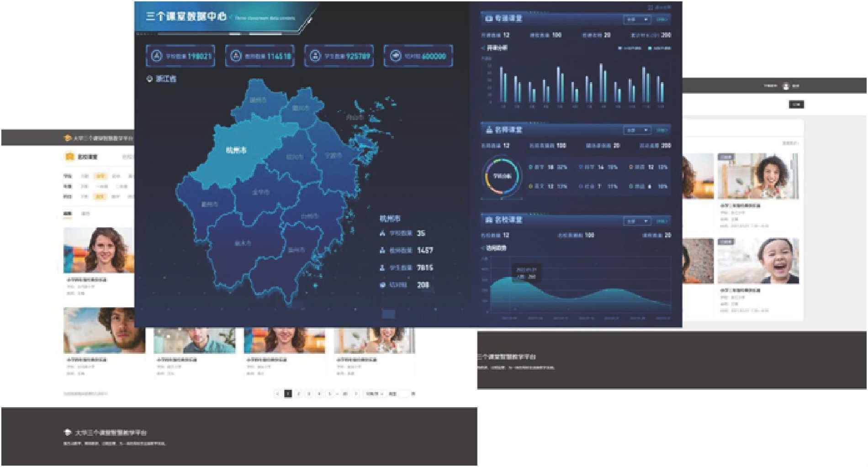Open the dropdown in the 专递课堂 panel header
Image resolution: width=868 pixels, height=467 pixels.
coord(637,20)
